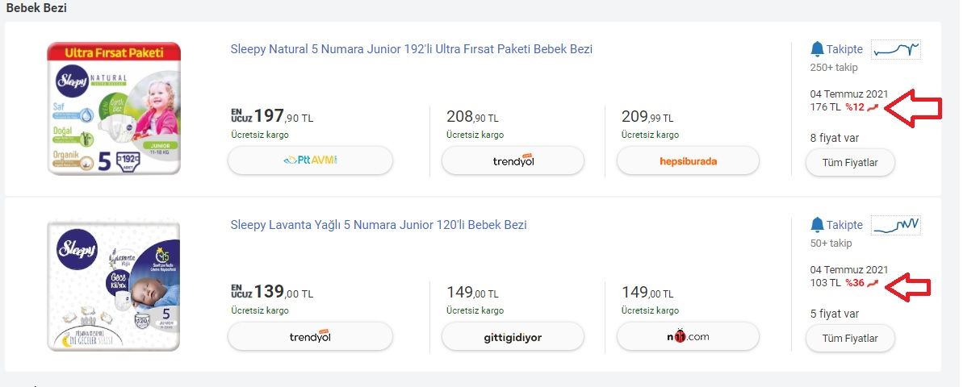Click the Sleepy Lavanta diaper package image
This screenshot has height=387, width=980.
coord(114,285)
